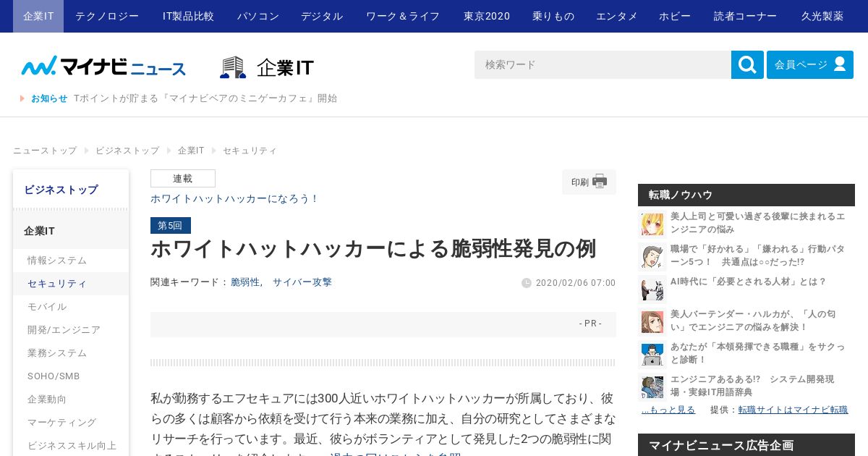Screen dimensions: 868x456
Task: Click セキュリティ breadcrumb link
Action: pos(250,151)
